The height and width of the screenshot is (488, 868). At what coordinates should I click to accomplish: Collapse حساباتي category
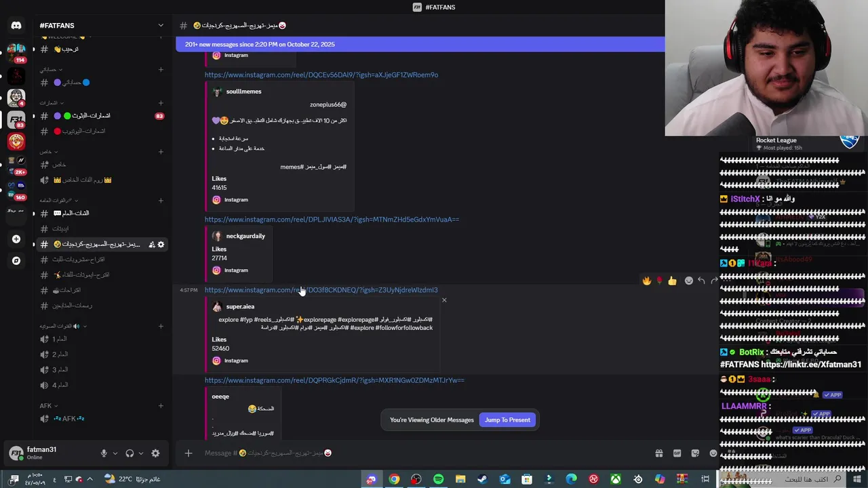point(50,69)
